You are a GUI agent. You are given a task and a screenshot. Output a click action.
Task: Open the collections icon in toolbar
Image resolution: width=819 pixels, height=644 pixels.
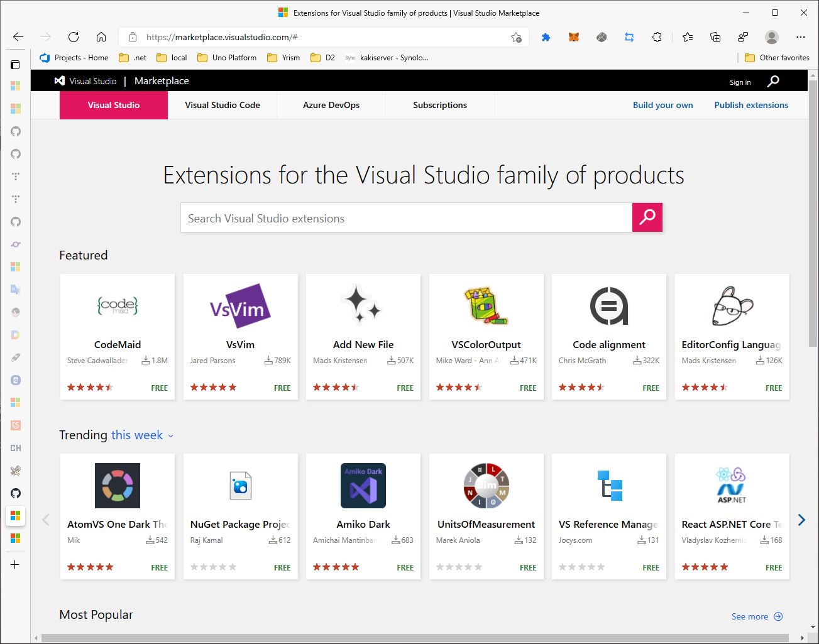click(x=715, y=37)
